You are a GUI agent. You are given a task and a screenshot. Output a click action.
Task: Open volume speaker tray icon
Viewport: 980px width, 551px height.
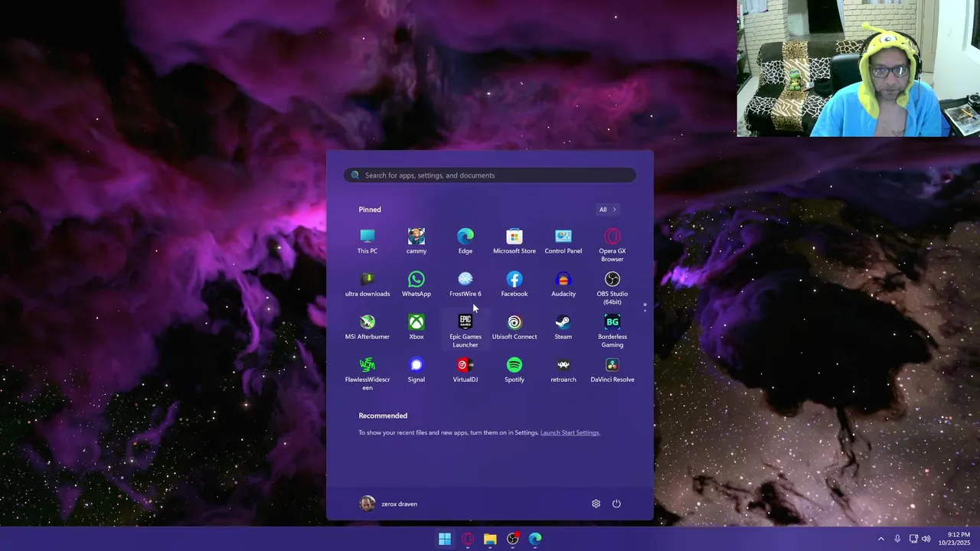[x=926, y=539]
